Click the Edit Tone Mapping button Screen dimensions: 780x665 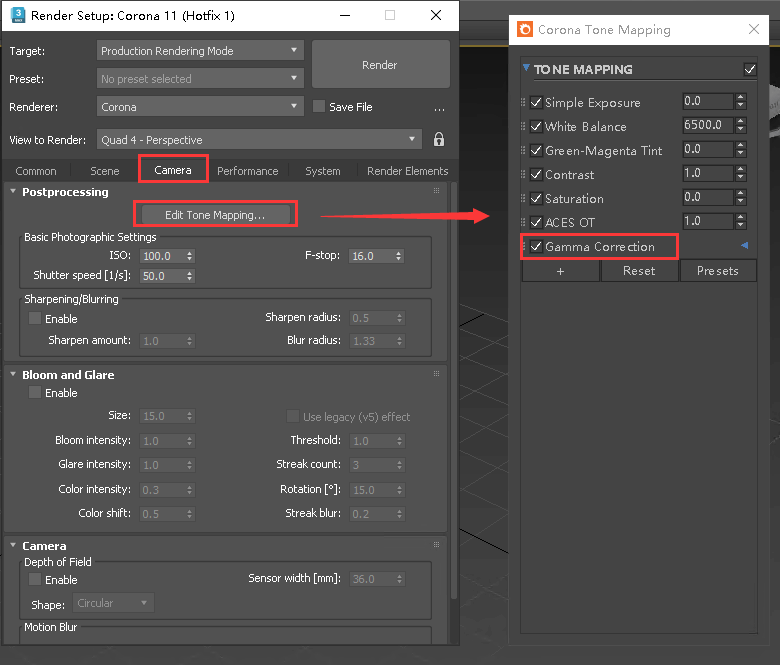(215, 215)
